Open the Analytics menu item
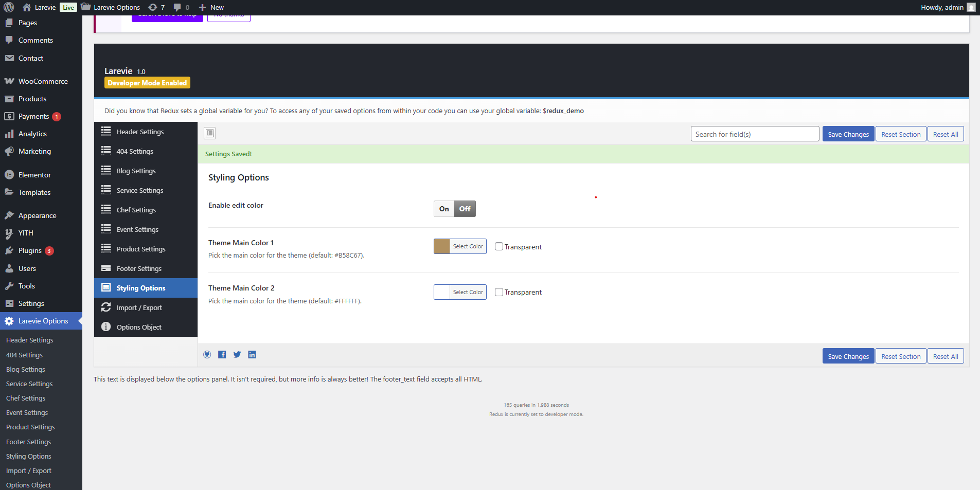This screenshot has width=980, height=490. click(x=41, y=134)
